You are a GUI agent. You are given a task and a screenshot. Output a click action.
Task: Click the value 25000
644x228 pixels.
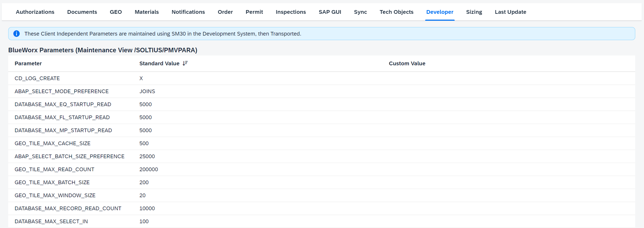147,156
